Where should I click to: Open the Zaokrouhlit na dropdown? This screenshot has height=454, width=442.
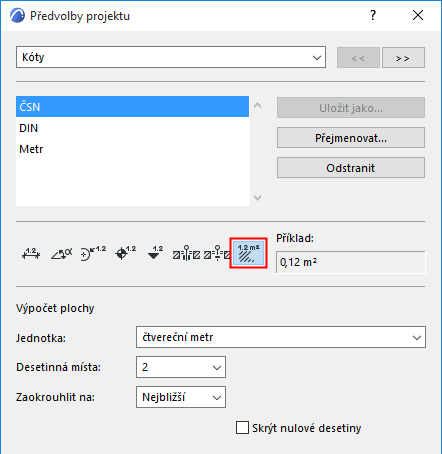pyautogui.click(x=181, y=397)
